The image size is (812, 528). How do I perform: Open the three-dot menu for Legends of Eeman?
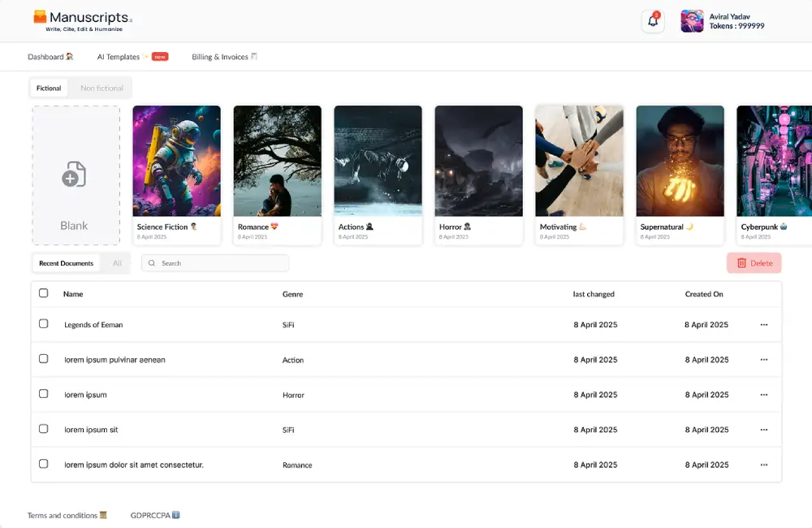click(763, 325)
